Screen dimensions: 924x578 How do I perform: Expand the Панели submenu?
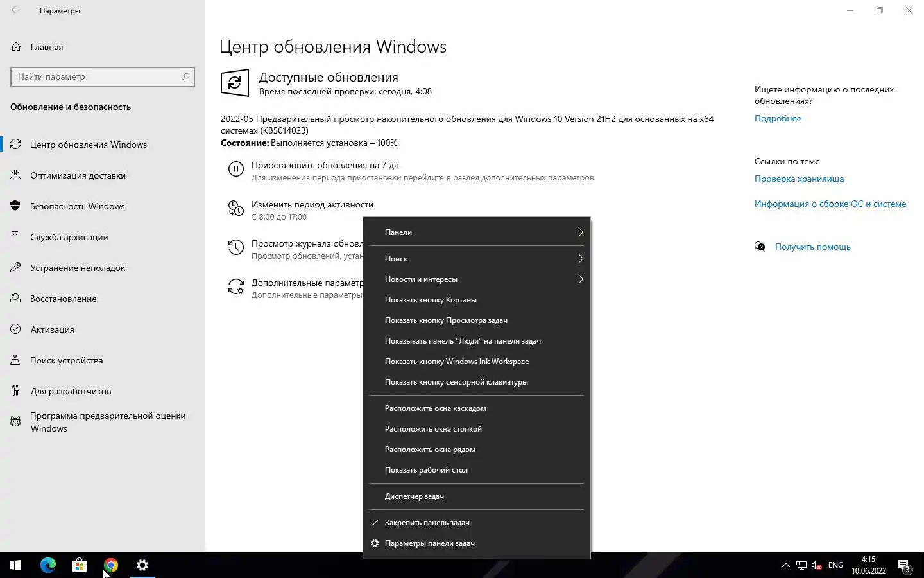(477, 232)
